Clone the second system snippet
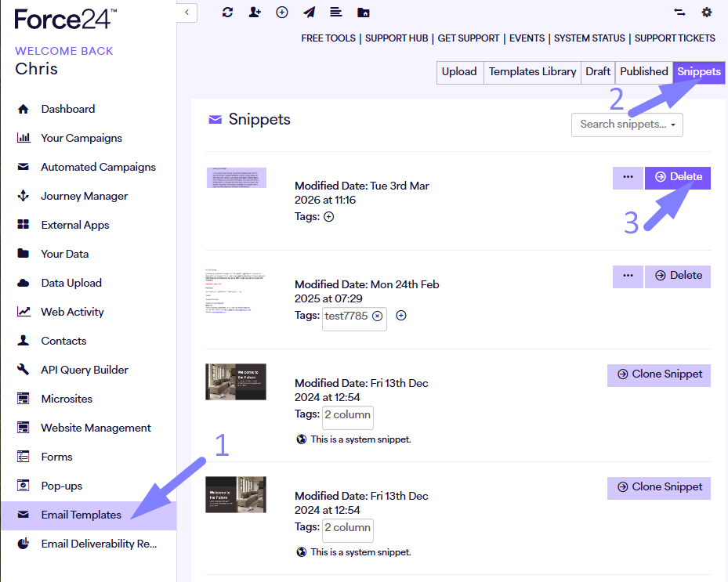This screenshot has height=582, width=728. [659, 488]
